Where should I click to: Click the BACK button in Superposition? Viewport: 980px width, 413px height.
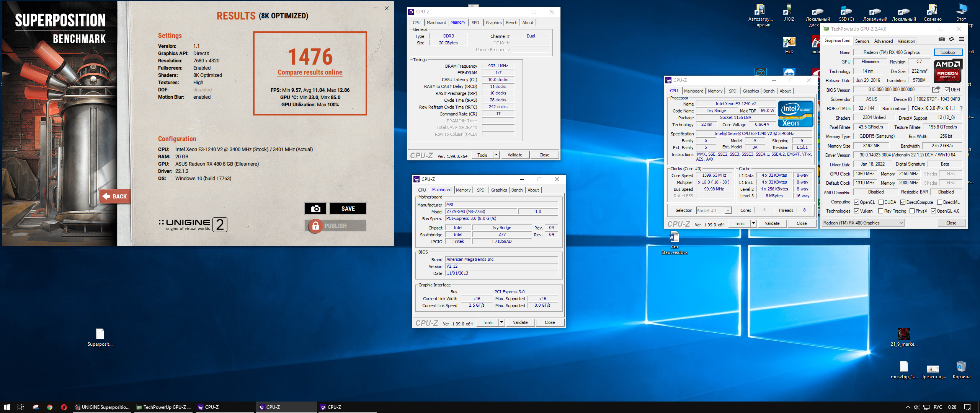pyautogui.click(x=115, y=197)
